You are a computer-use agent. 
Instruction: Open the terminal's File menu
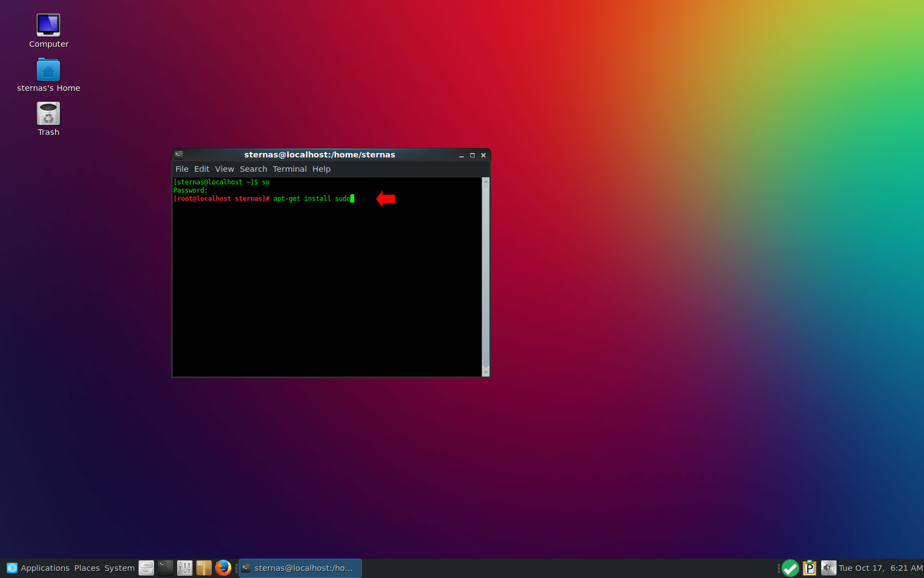pos(182,169)
